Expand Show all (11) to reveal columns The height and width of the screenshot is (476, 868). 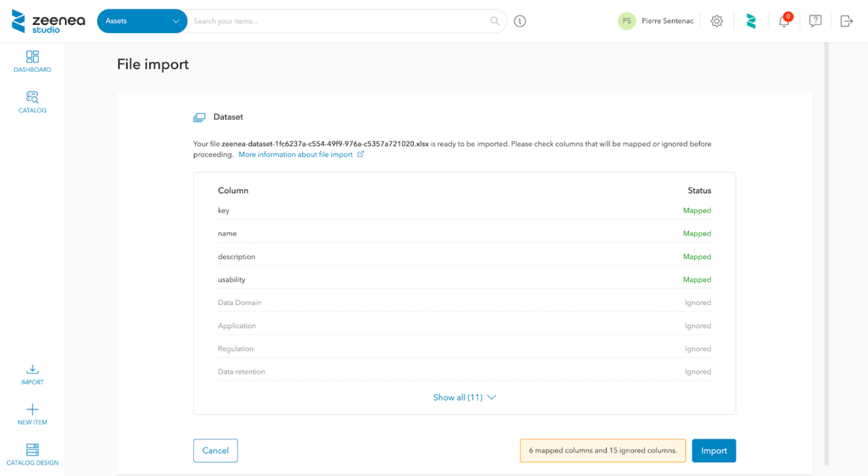tap(458, 397)
